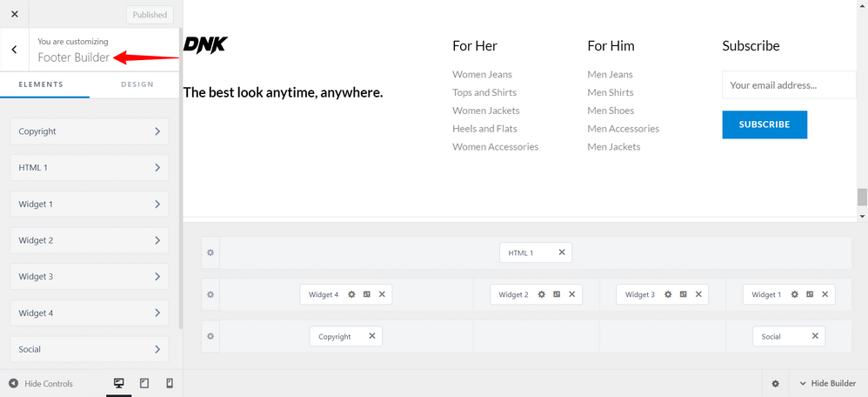Collapse the builder with Hide Builder
The image size is (868, 397).
[826, 384]
